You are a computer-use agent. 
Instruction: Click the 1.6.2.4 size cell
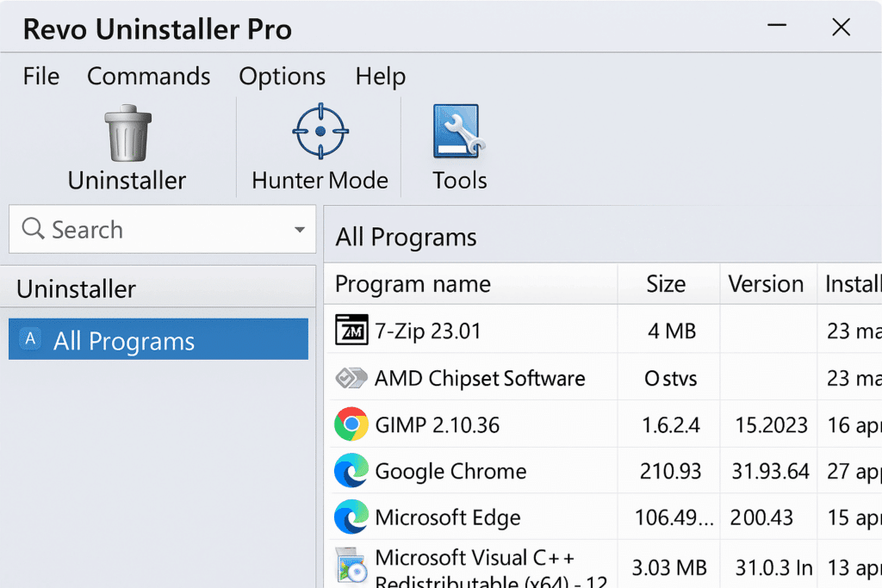(x=670, y=425)
